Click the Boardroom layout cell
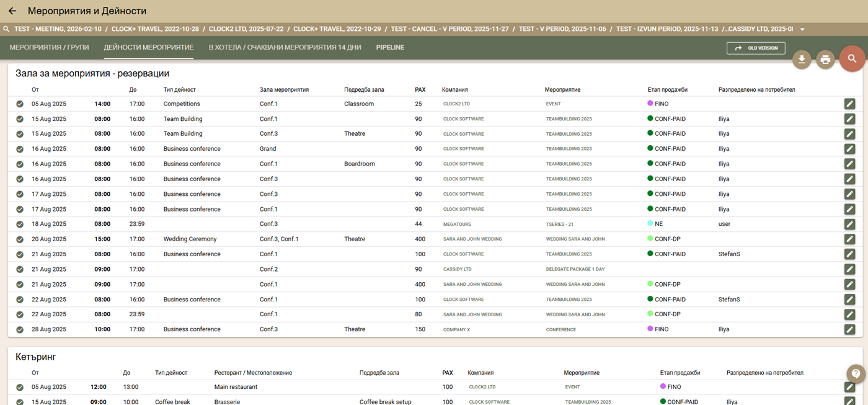 click(360, 164)
